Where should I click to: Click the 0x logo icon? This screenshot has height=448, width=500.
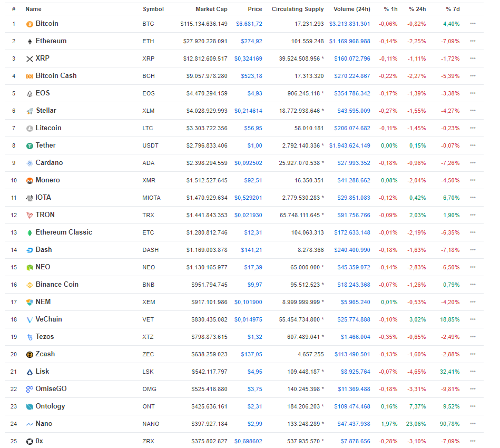click(x=30, y=442)
